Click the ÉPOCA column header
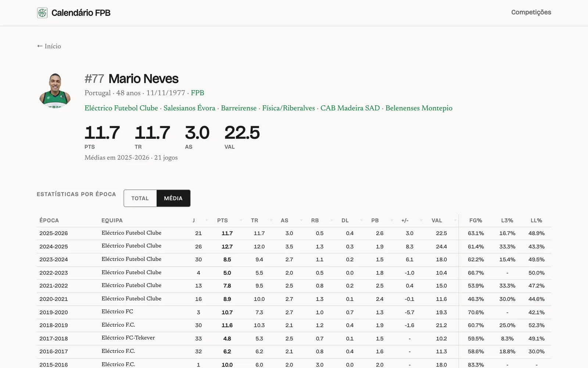 (x=49, y=220)
